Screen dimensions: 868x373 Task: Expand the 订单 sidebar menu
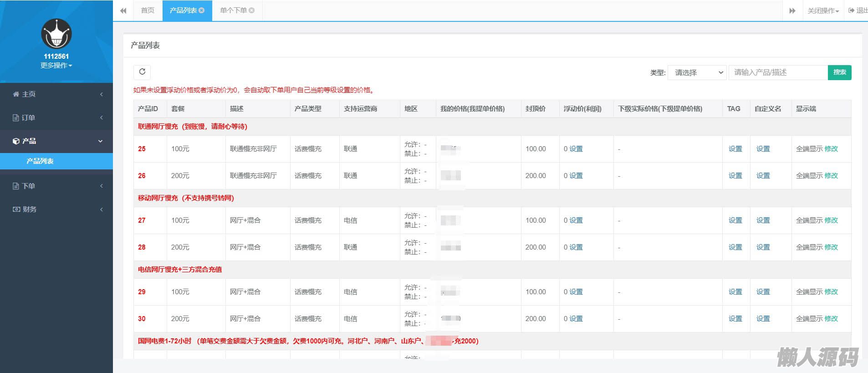(56, 118)
